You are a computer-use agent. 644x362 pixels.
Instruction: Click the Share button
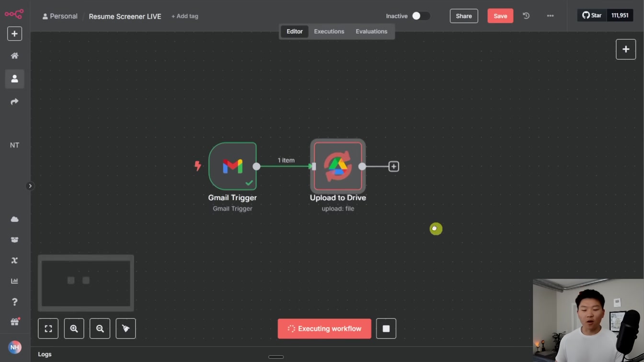click(x=464, y=16)
